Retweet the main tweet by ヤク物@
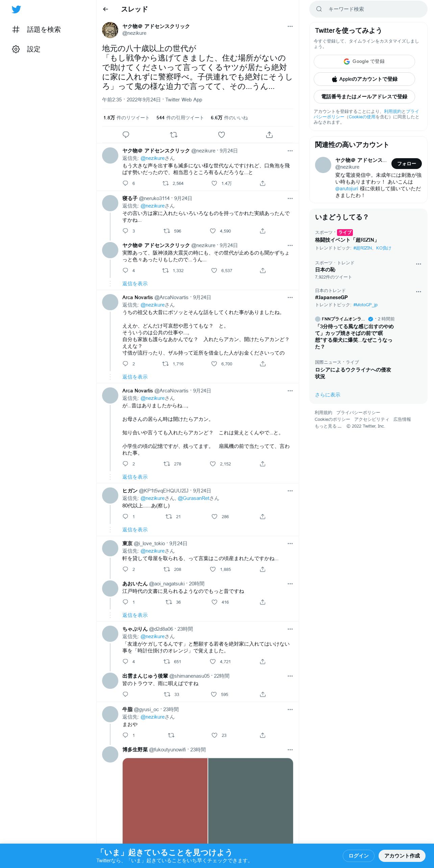Image resolution: width=434 pixels, height=868 pixels. pyautogui.click(x=174, y=135)
